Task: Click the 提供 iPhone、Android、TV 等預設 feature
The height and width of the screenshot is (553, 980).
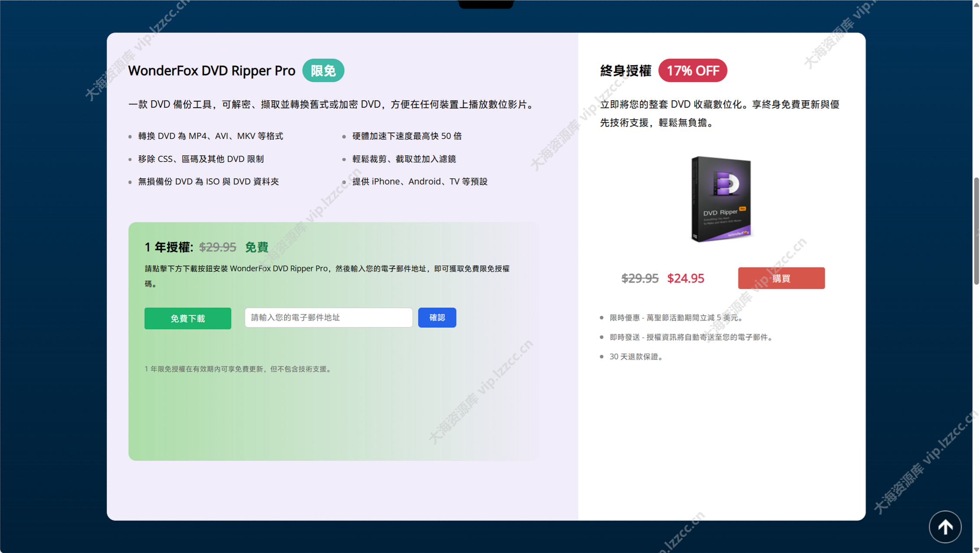Action: click(420, 181)
